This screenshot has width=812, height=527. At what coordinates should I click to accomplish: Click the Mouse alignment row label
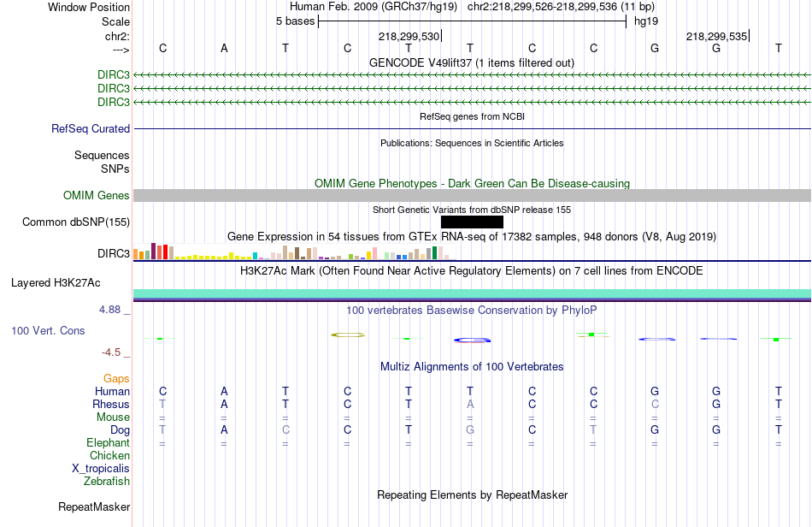[x=113, y=417]
